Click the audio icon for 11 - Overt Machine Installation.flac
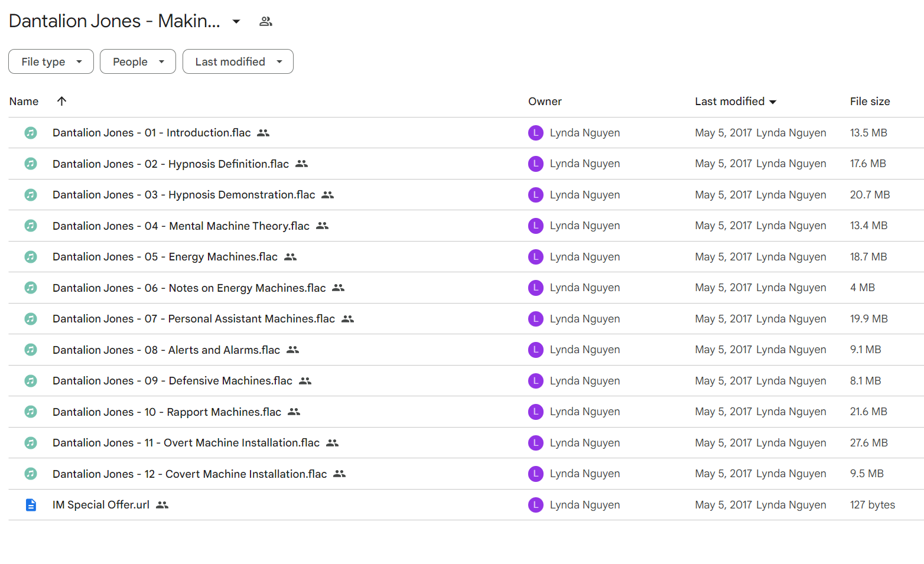 coord(31,443)
